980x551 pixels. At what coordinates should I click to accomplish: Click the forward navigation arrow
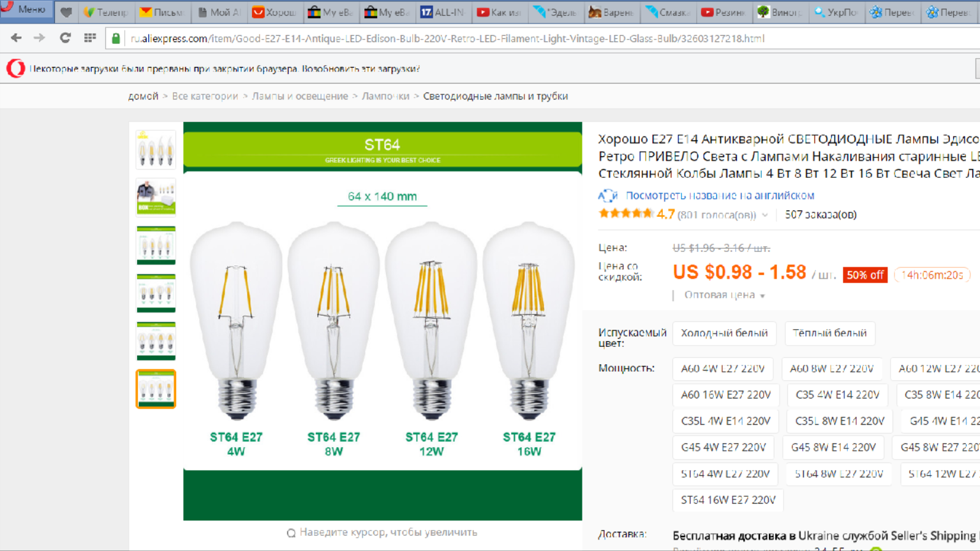click(x=40, y=38)
